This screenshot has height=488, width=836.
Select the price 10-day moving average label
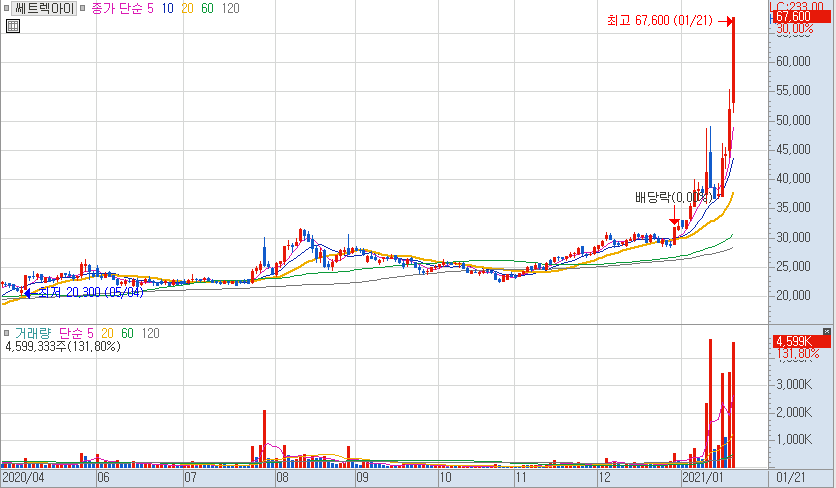tap(168, 9)
